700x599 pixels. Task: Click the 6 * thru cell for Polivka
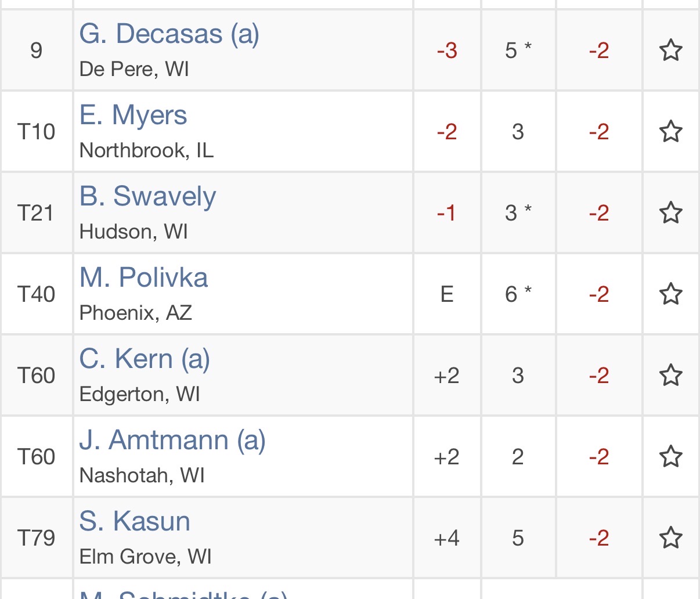click(518, 294)
